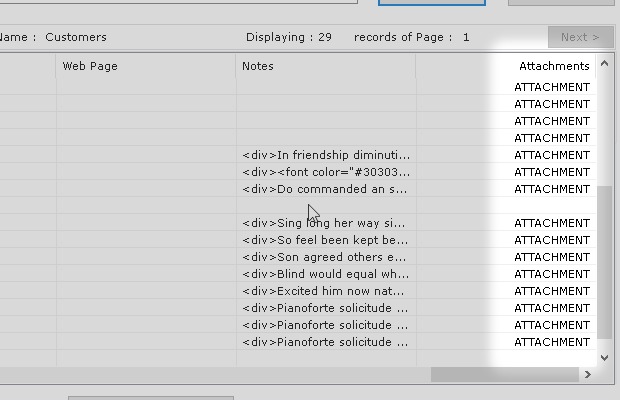The width and height of the screenshot is (620, 400).
Task: Sort by the Web Page column header
Action: tap(145, 66)
